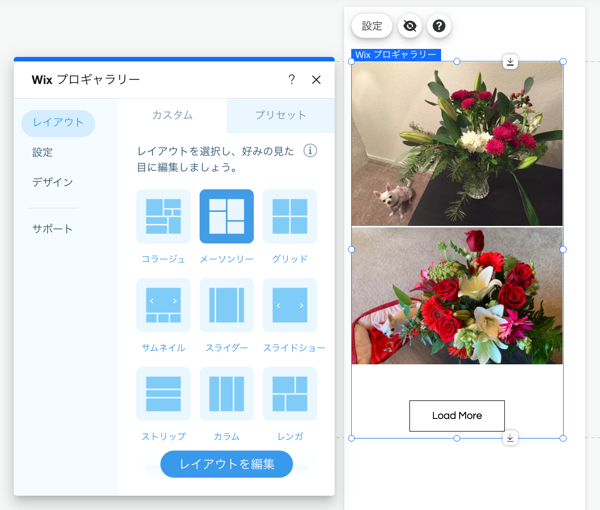Show info tooltip beside layout description
This screenshot has height=510, width=600.
pyautogui.click(x=310, y=151)
